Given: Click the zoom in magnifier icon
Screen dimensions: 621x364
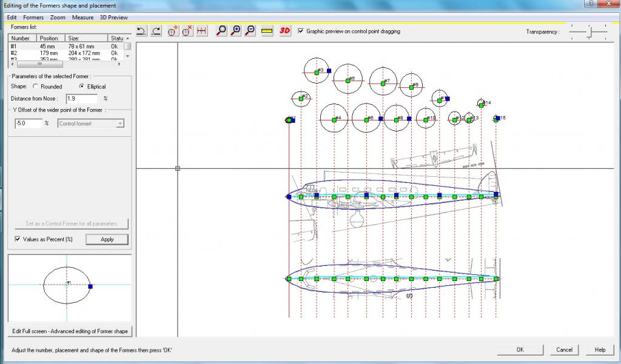Looking at the screenshot, I should point(235,31).
